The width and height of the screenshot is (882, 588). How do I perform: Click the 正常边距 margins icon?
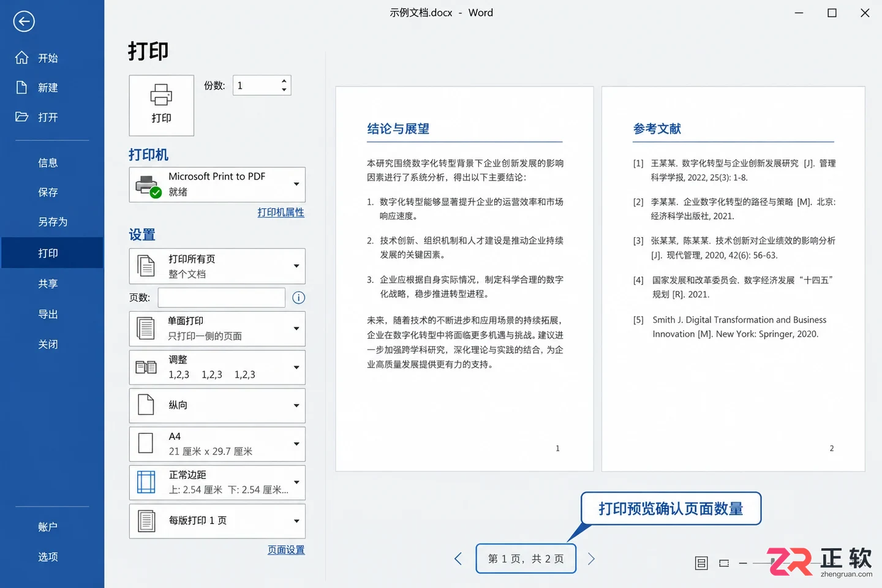click(x=146, y=482)
